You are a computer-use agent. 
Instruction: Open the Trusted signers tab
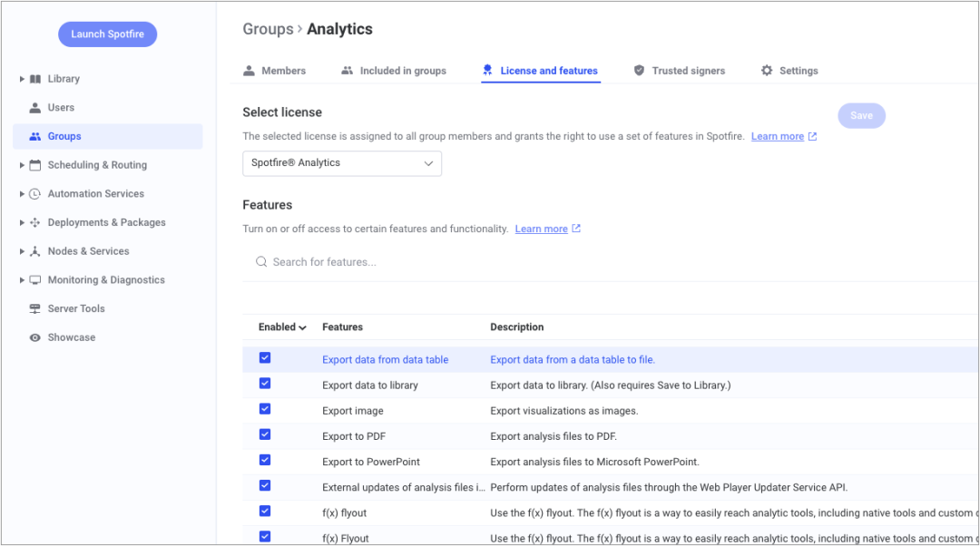pos(680,71)
